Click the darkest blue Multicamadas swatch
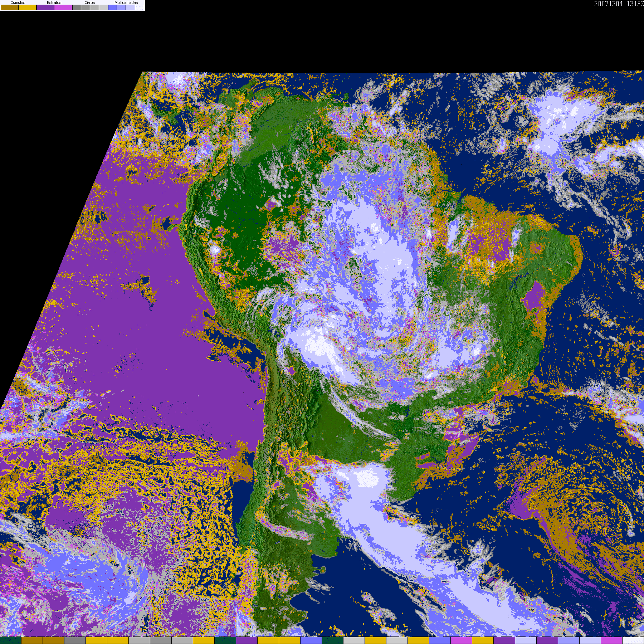The image size is (644, 644). pos(112,8)
